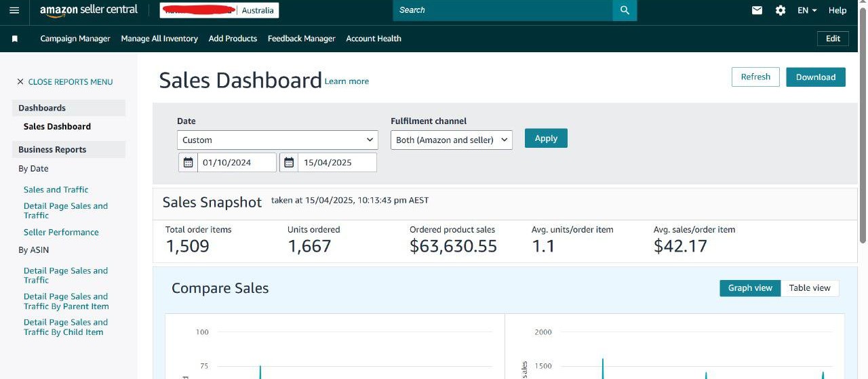Screen dimensions: 868x379
Task: Click the search magnifier icon
Action: 625,10
